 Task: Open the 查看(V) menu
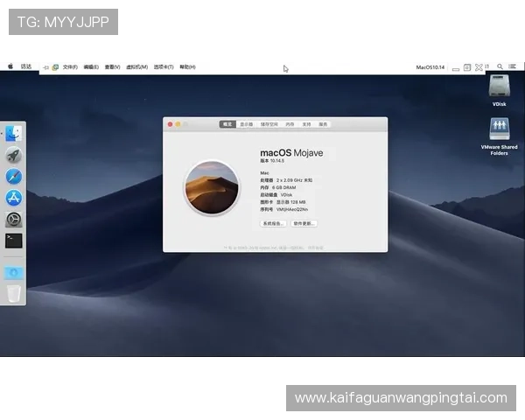coord(112,67)
